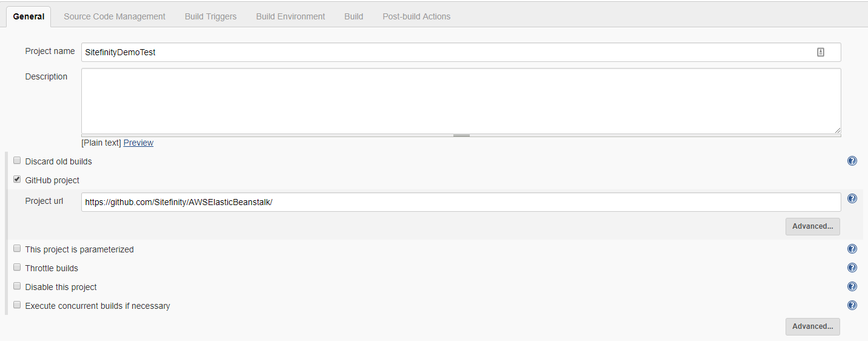Check the Throttle builds option
The height and width of the screenshot is (341, 868).
[17, 268]
